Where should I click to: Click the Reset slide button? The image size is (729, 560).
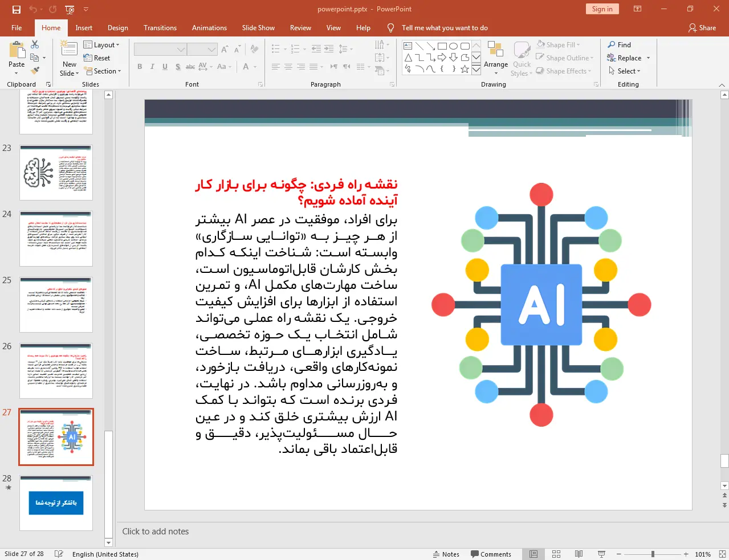(x=97, y=58)
